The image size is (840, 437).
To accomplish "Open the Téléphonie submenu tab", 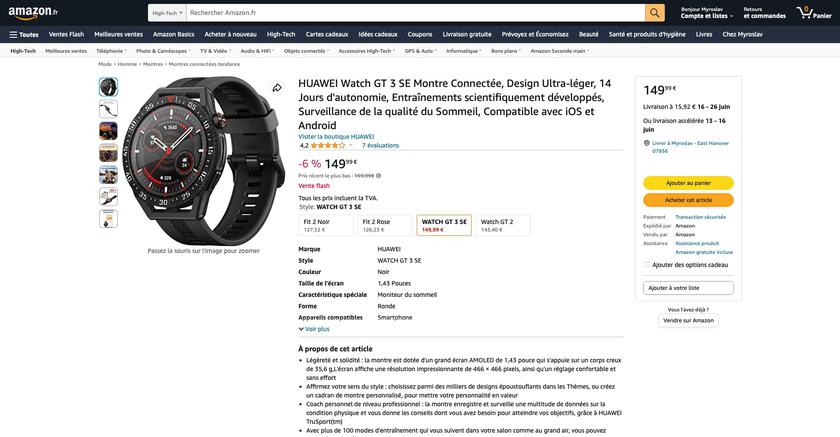I will coord(111,51).
